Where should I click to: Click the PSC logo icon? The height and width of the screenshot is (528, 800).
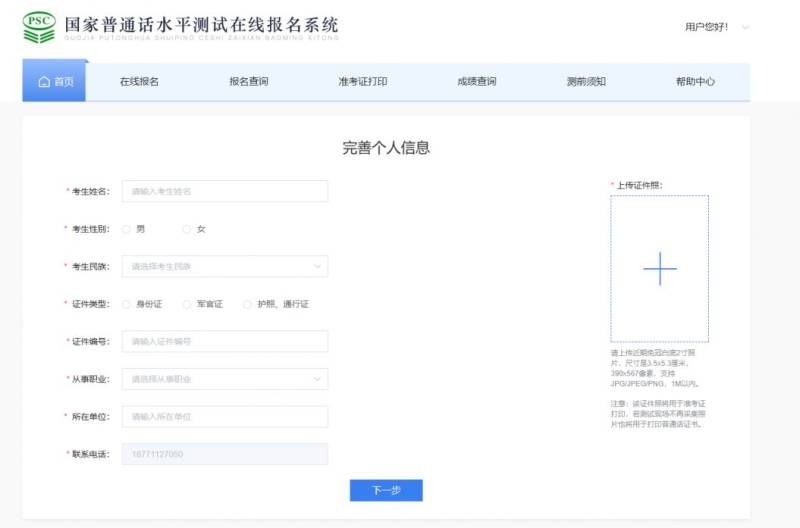point(39,27)
